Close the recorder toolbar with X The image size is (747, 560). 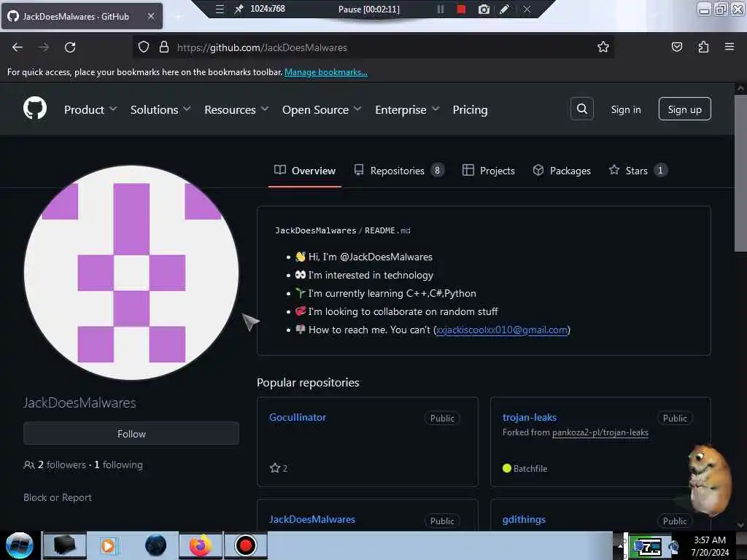click(x=527, y=9)
